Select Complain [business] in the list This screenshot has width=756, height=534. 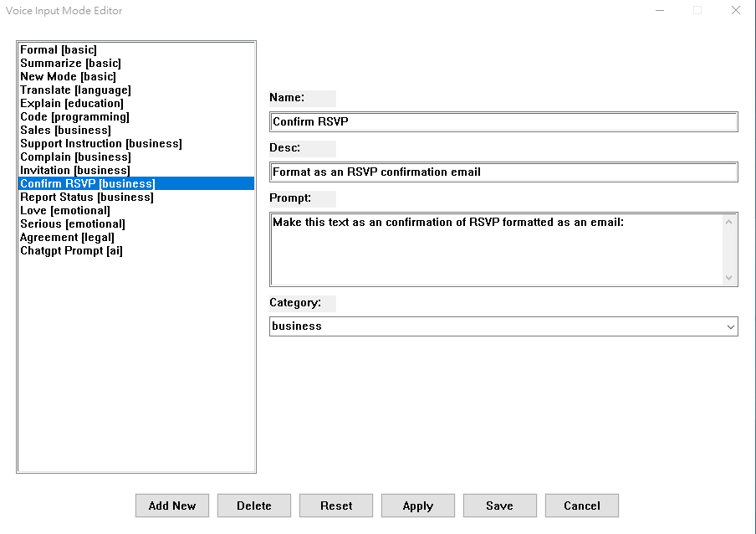pyautogui.click(x=136, y=157)
